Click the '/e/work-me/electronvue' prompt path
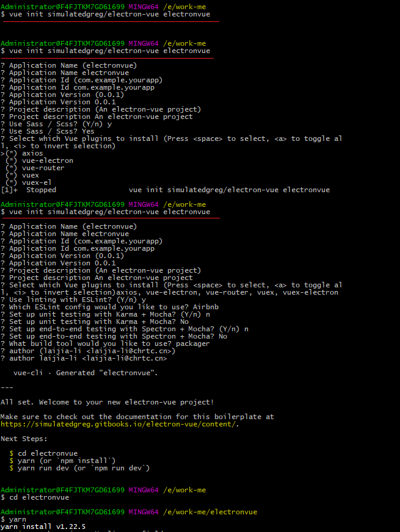The height and width of the screenshot is (532, 400). click(x=210, y=512)
